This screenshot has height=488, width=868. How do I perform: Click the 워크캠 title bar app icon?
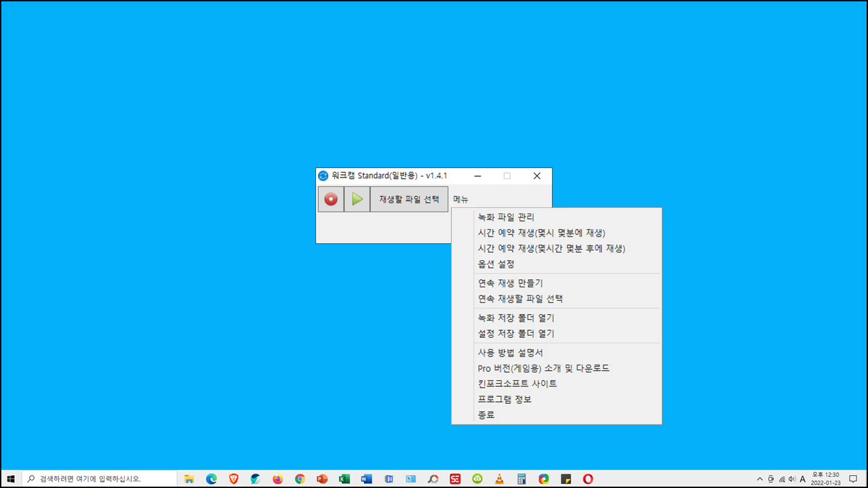[323, 176]
